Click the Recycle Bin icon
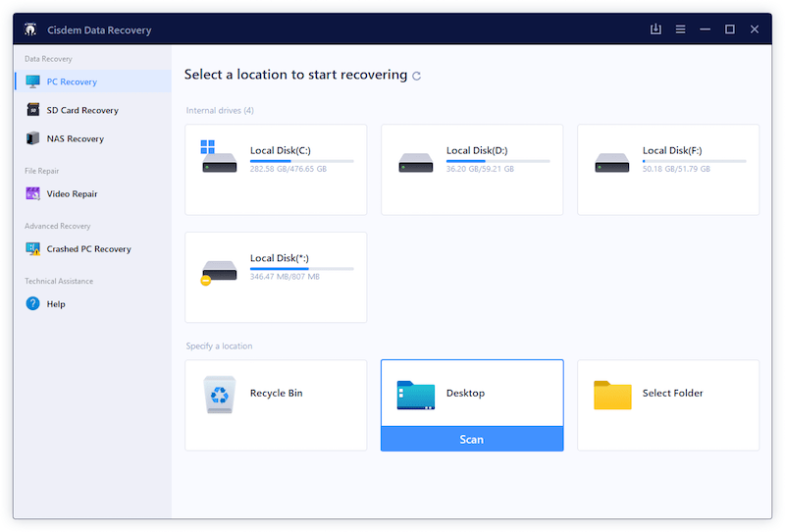This screenshot has height=532, width=785. (x=219, y=394)
